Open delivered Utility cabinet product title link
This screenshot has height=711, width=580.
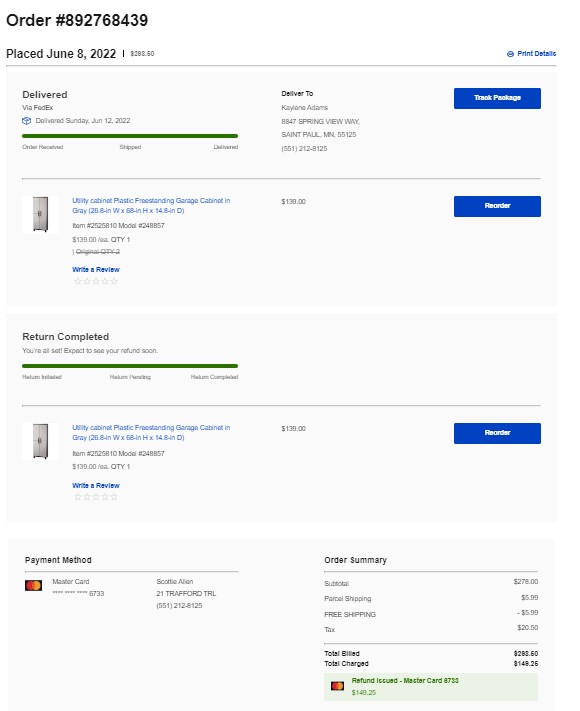click(151, 205)
